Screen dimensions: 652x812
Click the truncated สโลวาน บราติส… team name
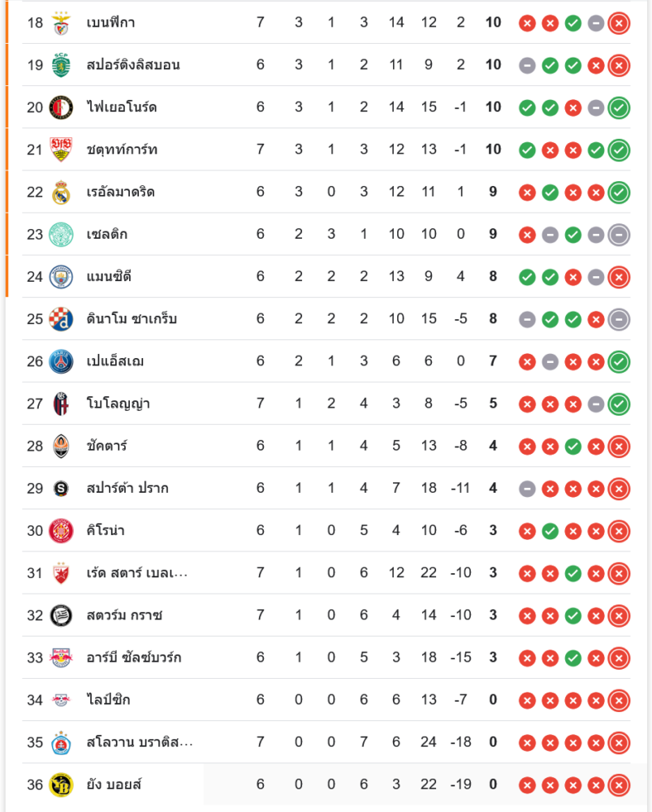[x=140, y=742]
